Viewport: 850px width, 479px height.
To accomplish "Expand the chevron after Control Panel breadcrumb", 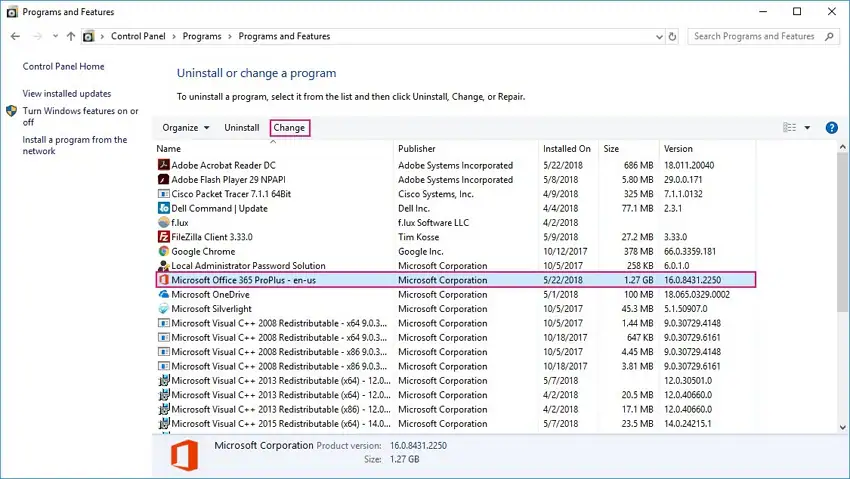I will coord(174,36).
